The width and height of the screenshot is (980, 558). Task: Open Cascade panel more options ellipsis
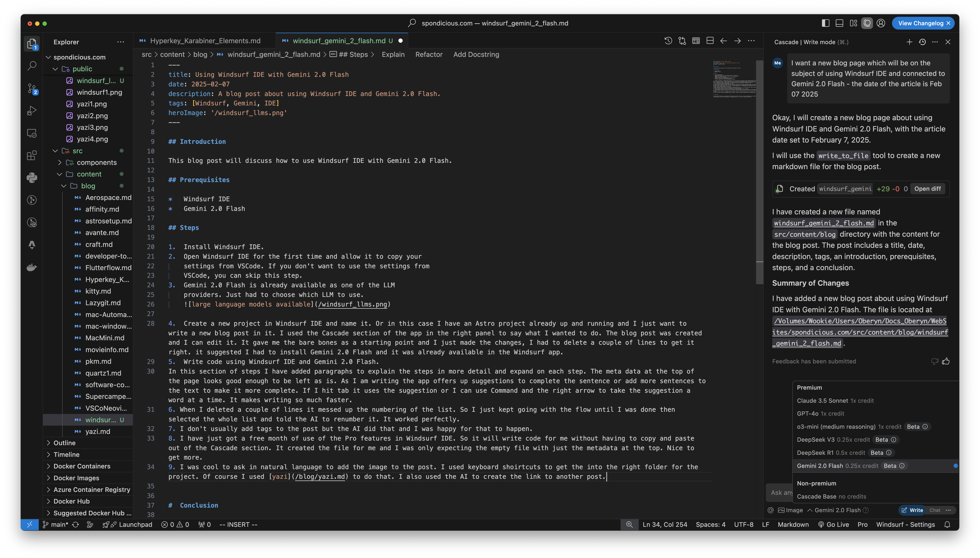(935, 42)
